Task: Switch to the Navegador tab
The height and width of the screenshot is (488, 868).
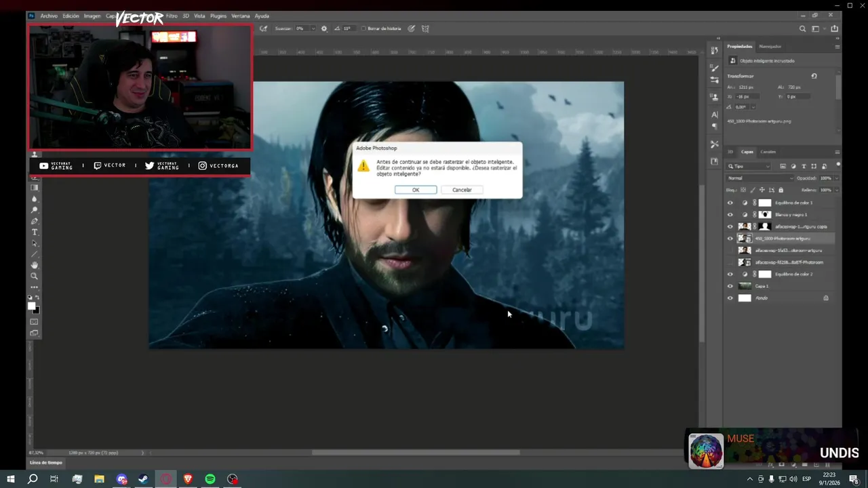Action: click(x=770, y=47)
